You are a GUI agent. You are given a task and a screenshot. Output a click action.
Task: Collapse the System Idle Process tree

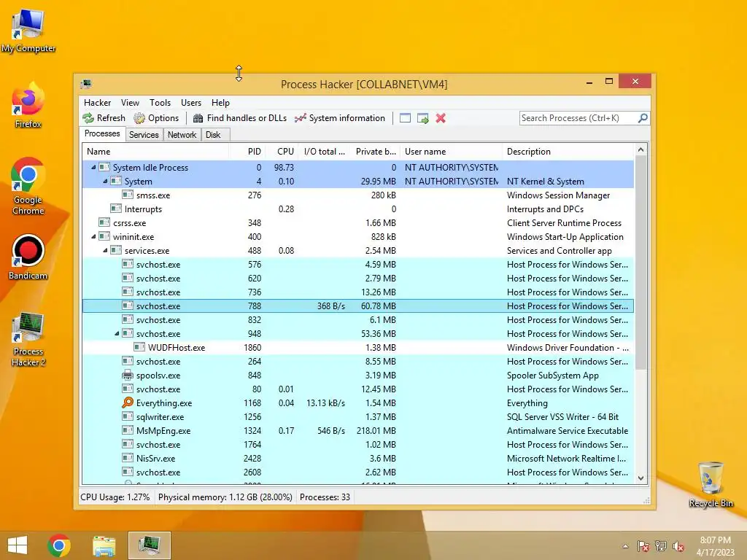93,167
